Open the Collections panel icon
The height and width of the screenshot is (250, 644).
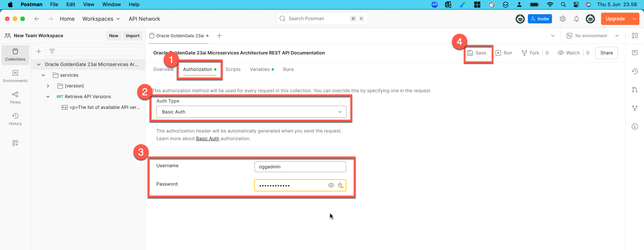pyautogui.click(x=15, y=55)
